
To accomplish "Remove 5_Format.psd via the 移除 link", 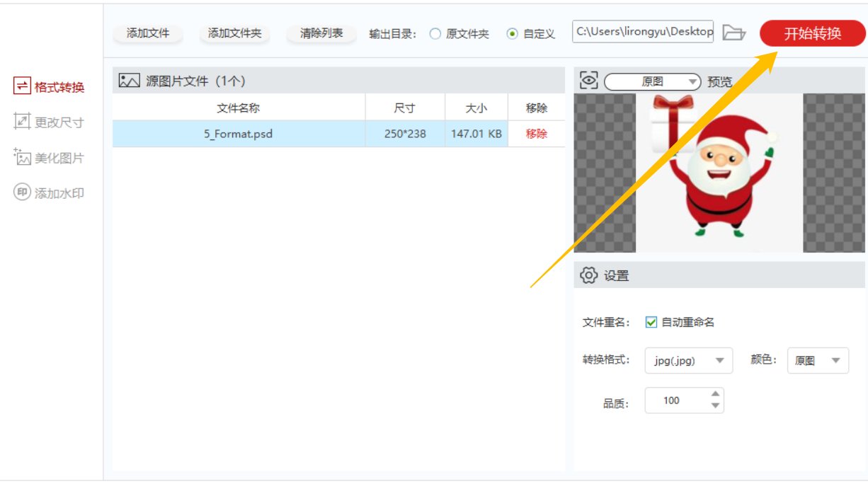I will [x=537, y=134].
